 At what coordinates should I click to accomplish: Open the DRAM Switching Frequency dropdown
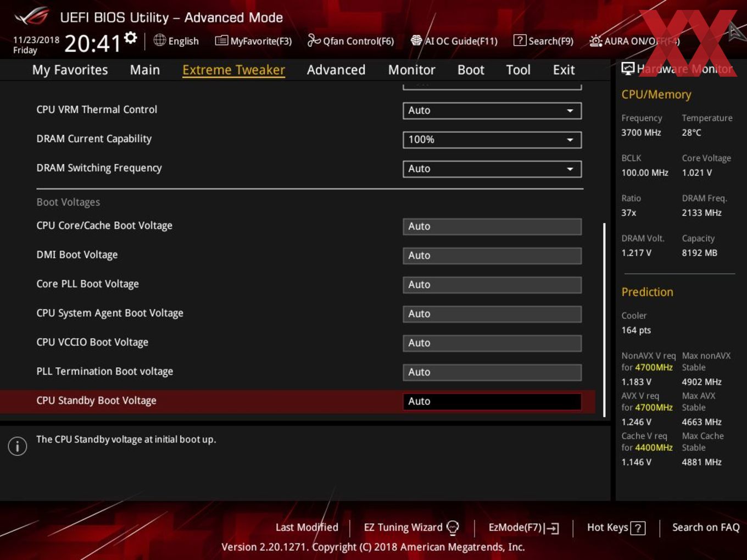[x=492, y=169]
